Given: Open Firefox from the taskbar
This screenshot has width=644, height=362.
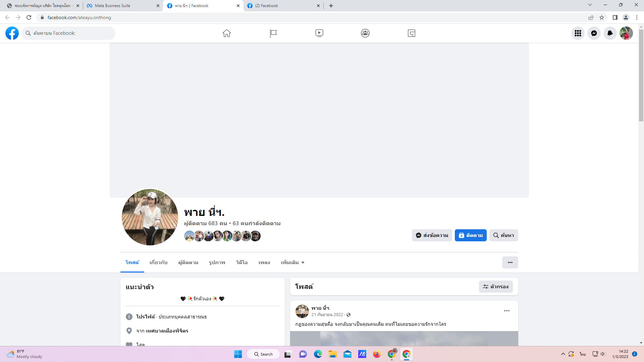Looking at the screenshot, I should click(377, 354).
